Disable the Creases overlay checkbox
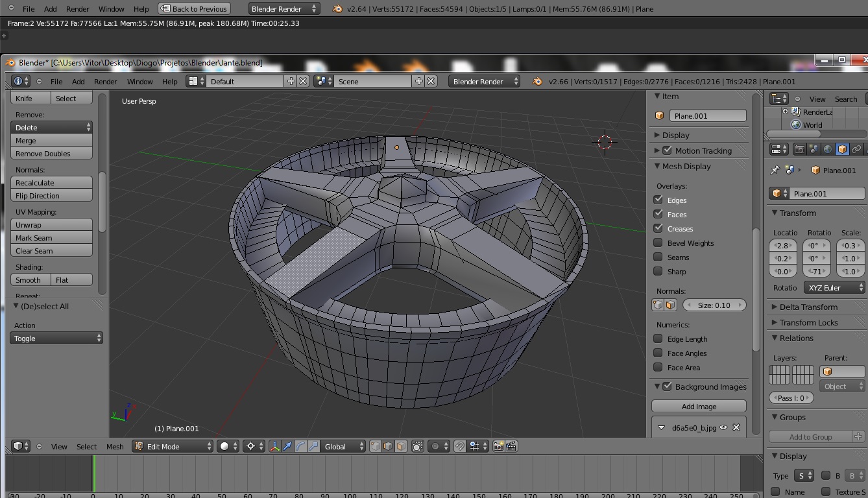 [x=658, y=228]
